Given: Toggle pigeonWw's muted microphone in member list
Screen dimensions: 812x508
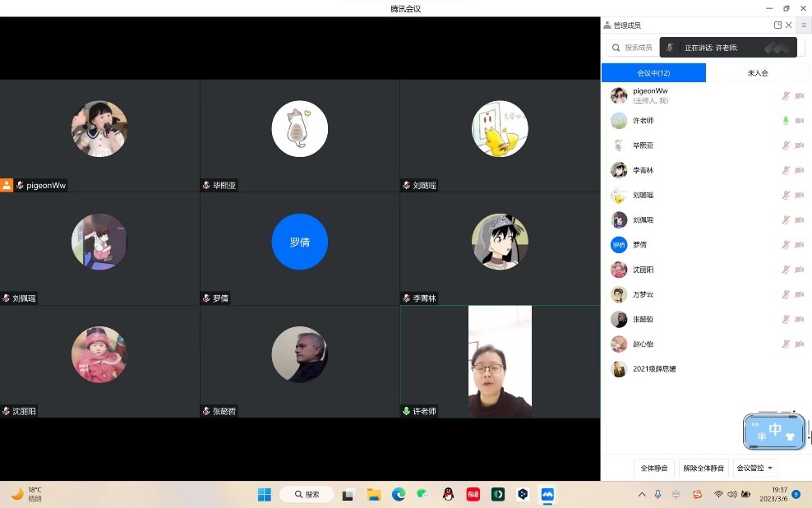Looking at the screenshot, I should [786, 96].
